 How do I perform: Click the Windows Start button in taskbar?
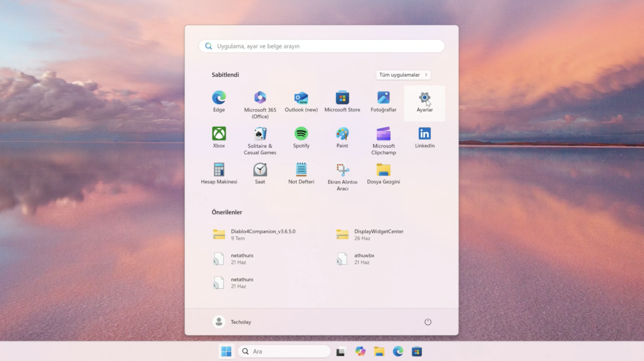[x=227, y=351]
